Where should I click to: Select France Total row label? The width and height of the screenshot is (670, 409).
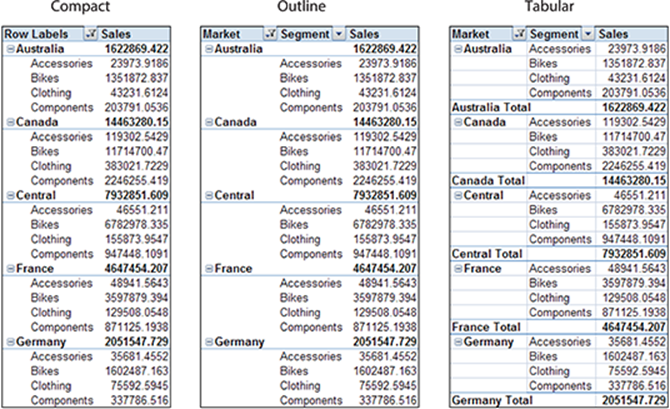[486, 327]
